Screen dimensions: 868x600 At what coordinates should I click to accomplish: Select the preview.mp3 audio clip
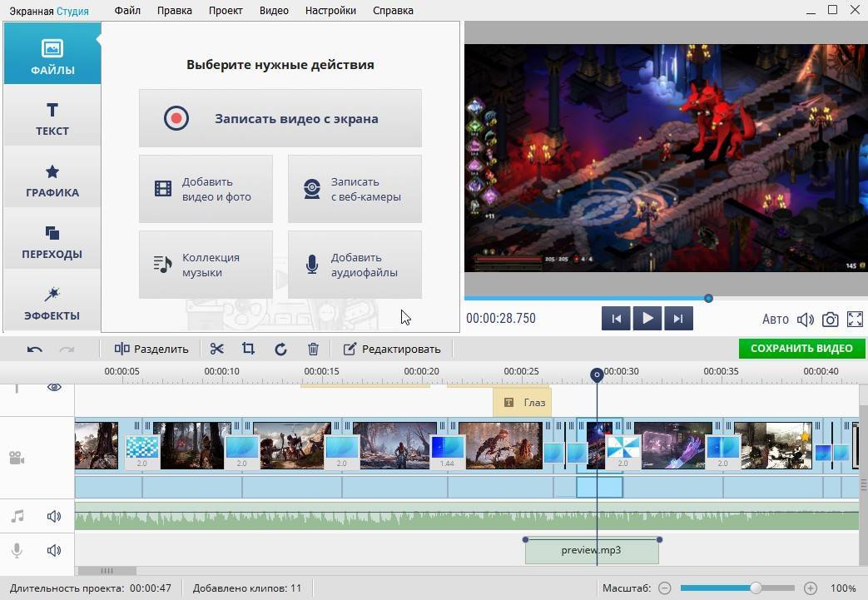pyautogui.click(x=592, y=551)
